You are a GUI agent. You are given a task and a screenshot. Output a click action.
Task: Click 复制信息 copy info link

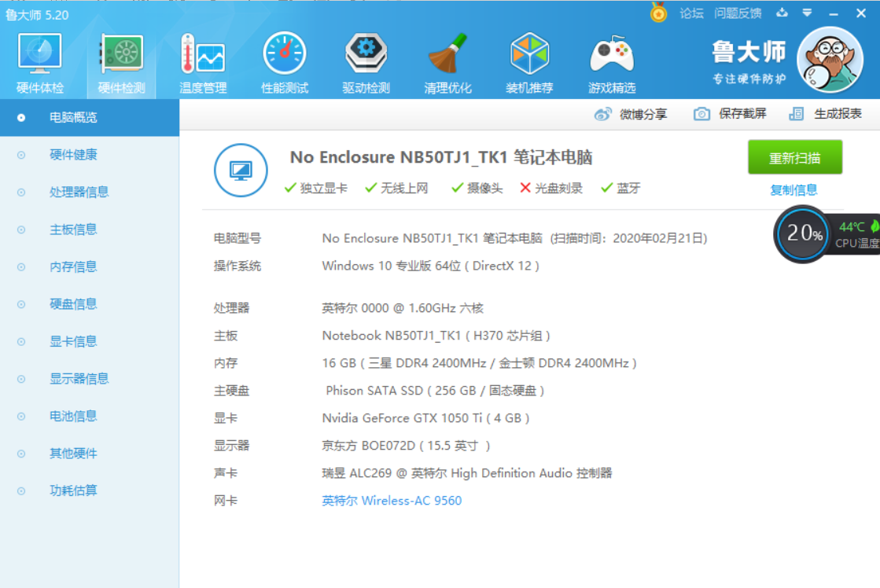(793, 190)
